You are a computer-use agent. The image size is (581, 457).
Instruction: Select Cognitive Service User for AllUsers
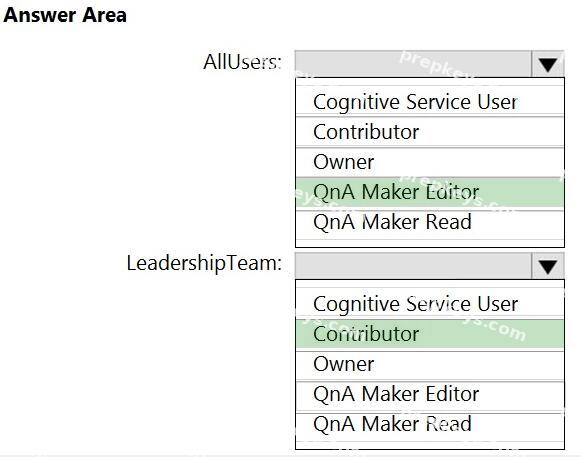(x=430, y=102)
